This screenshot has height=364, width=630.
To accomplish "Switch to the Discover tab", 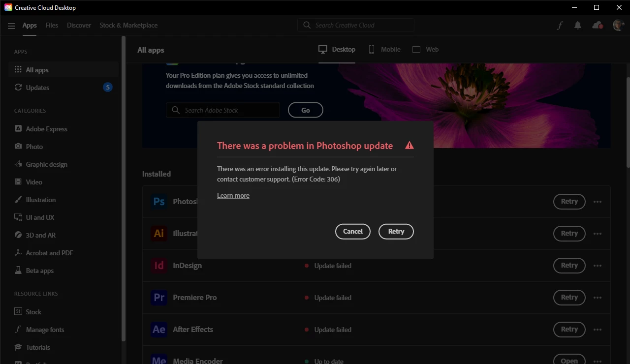I will pos(79,26).
